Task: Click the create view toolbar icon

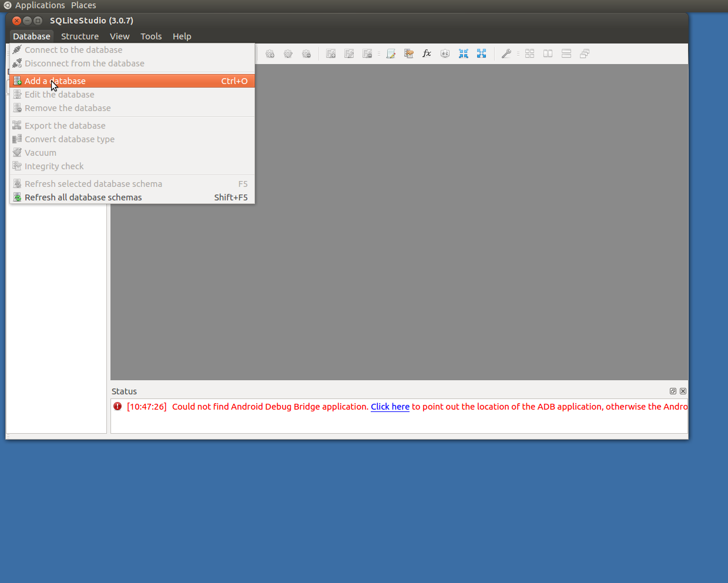Action: [x=331, y=53]
